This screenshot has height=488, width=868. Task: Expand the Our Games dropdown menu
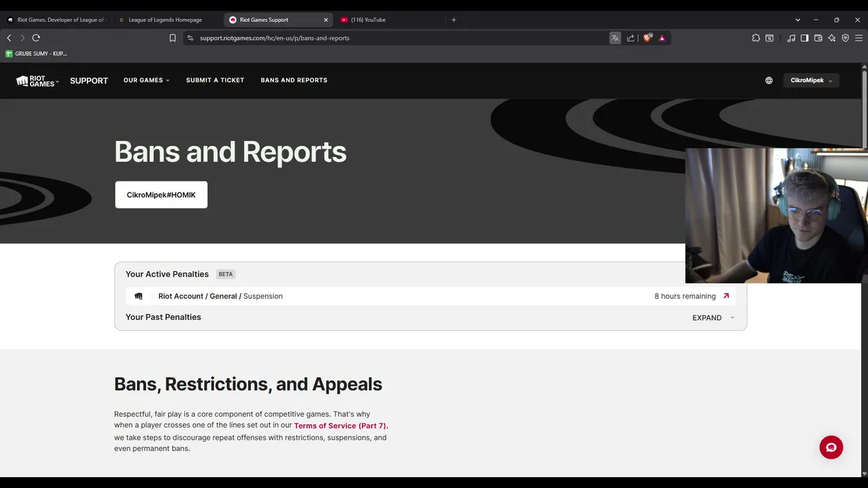[x=146, y=80]
